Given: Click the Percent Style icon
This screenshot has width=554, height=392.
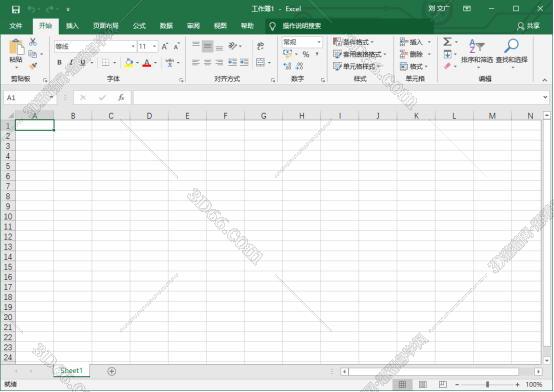Looking at the screenshot, I should [x=306, y=54].
